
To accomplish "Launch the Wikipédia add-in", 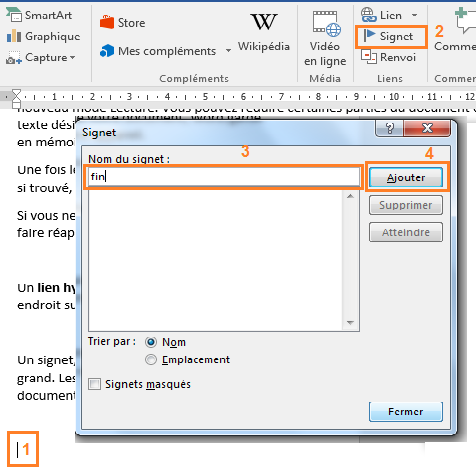I will pyautogui.click(x=264, y=33).
